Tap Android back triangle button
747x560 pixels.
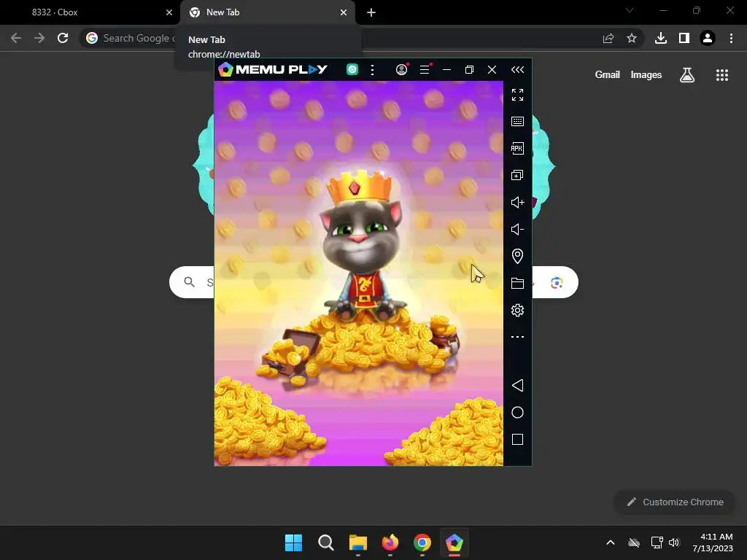tap(517, 385)
